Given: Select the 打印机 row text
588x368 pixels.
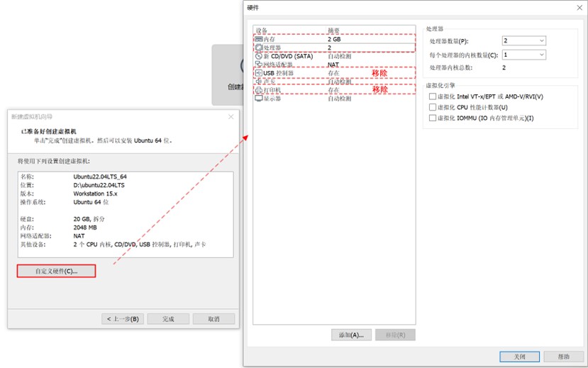Looking at the screenshot, I should (272, 90).
